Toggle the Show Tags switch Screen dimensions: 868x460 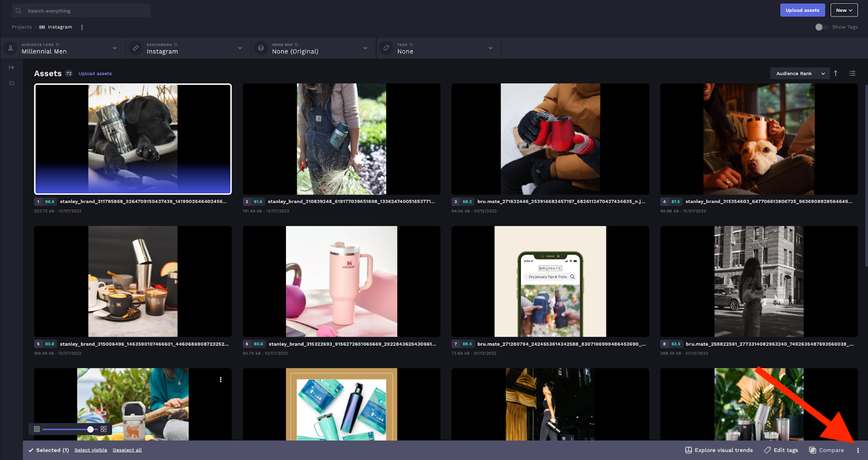[x=821, y=27]
